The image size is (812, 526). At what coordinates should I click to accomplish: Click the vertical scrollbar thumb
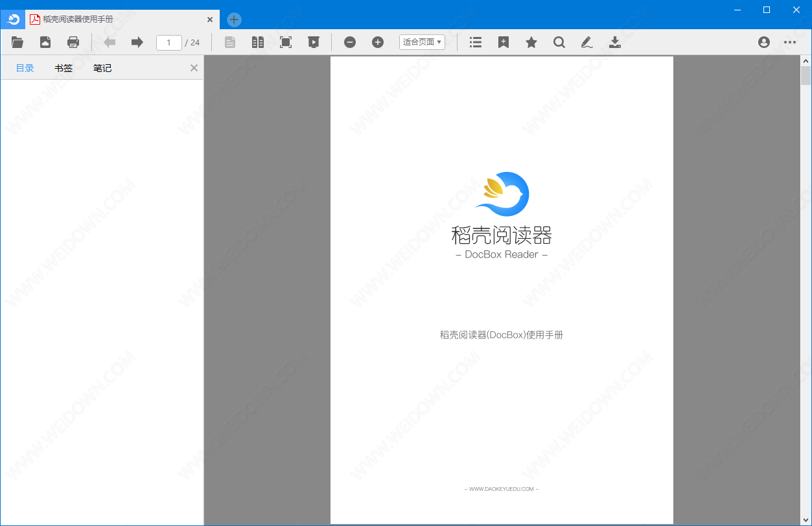pos(806,76)
